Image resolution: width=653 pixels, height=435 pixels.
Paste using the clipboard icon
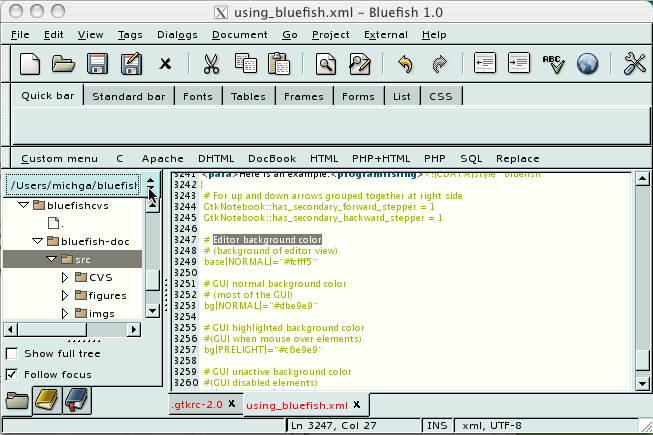(279, 64)
